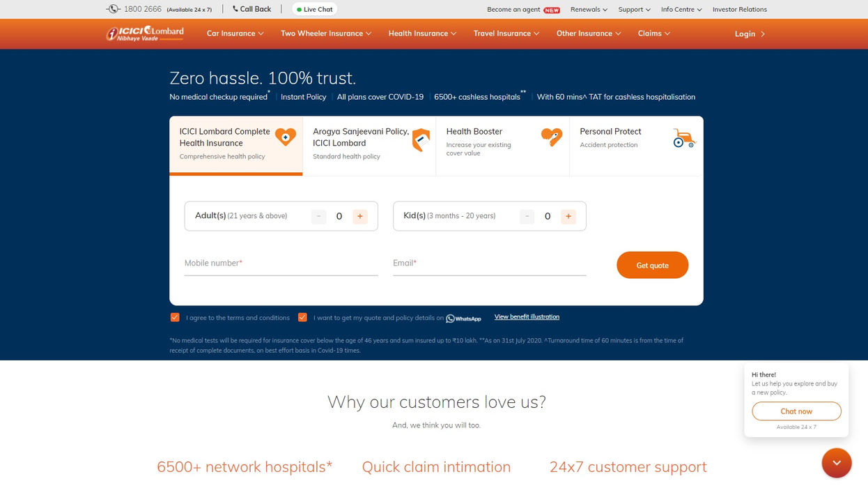Screen dimensions: 868x488
Task: Click the 1800 2666 phone number
Action: pyautogui.click(x=143, y=9)
